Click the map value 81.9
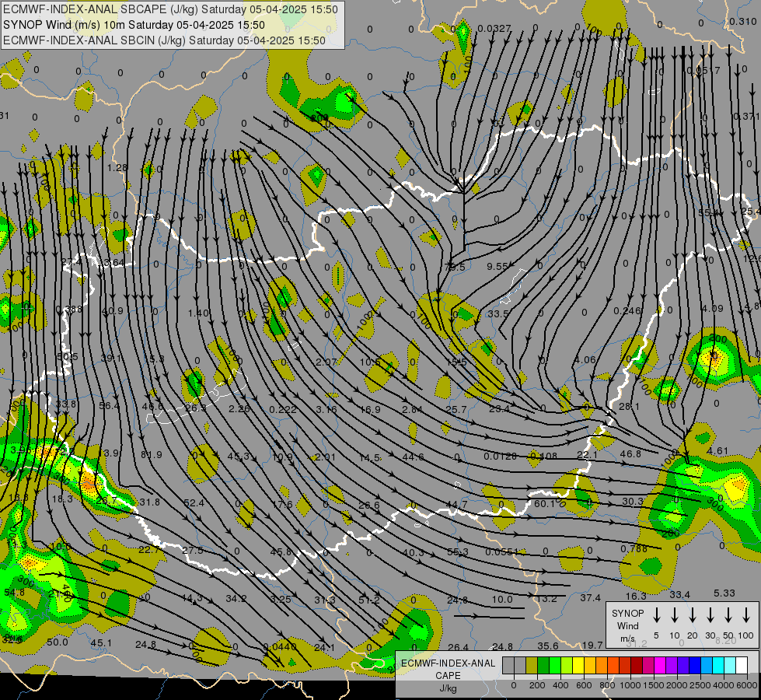 click(152, 455)
